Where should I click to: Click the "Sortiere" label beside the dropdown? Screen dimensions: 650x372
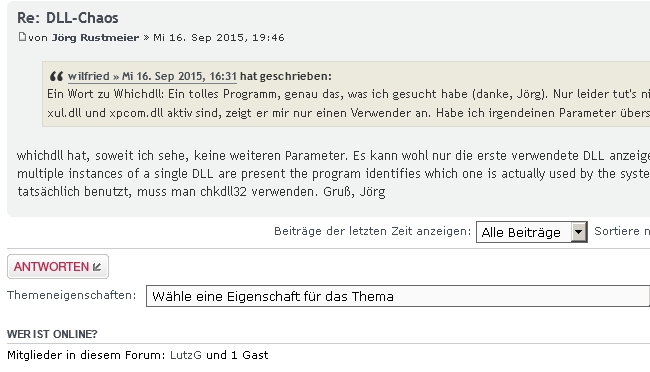(617, 231)
